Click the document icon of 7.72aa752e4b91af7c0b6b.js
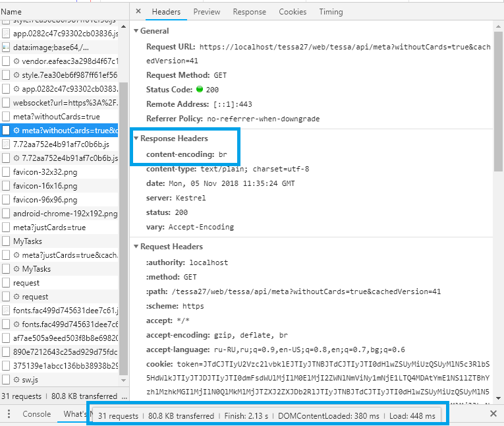The image size is (504, 426). click(6, 144)
